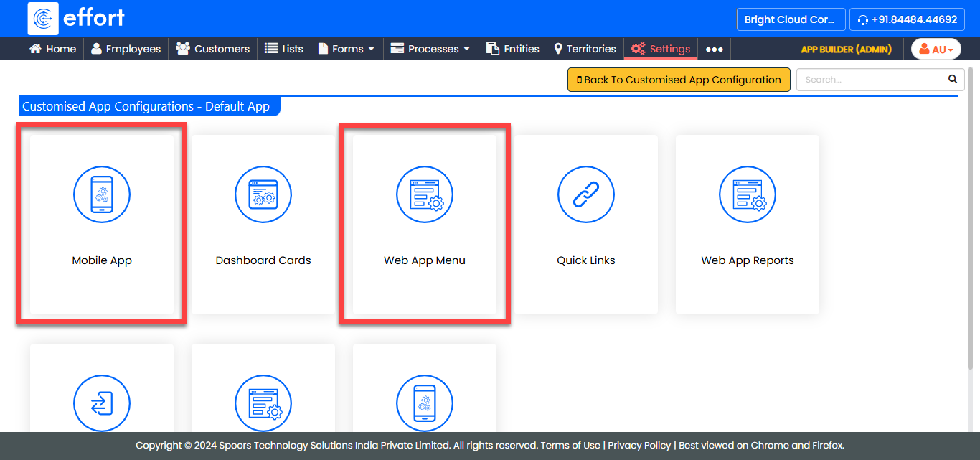Navigate to the Home menu item
The height and width of the screenshot is (460, 980).
pos(52,49)
